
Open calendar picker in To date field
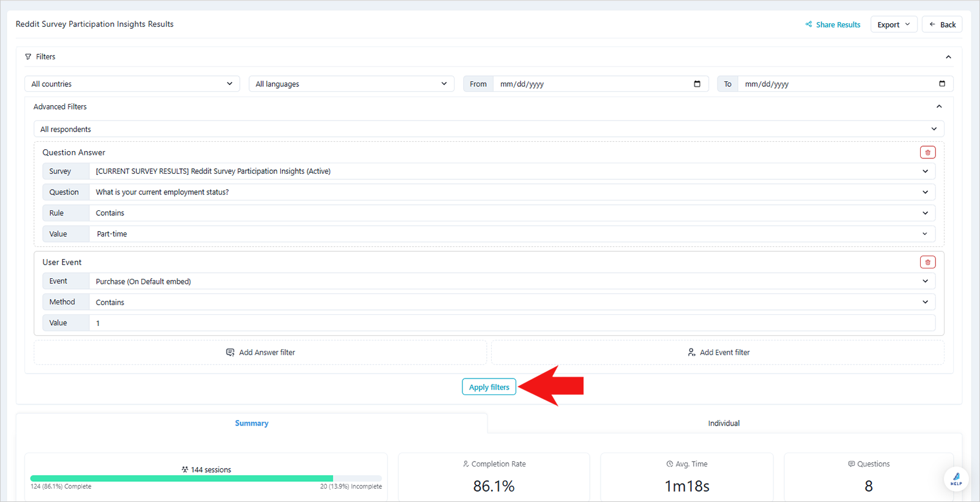click(942, 84)
